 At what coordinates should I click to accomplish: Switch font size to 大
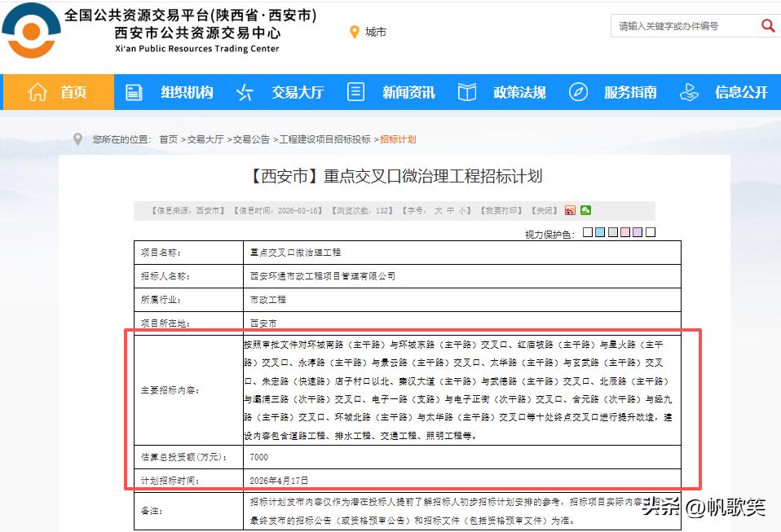point(438,210)
